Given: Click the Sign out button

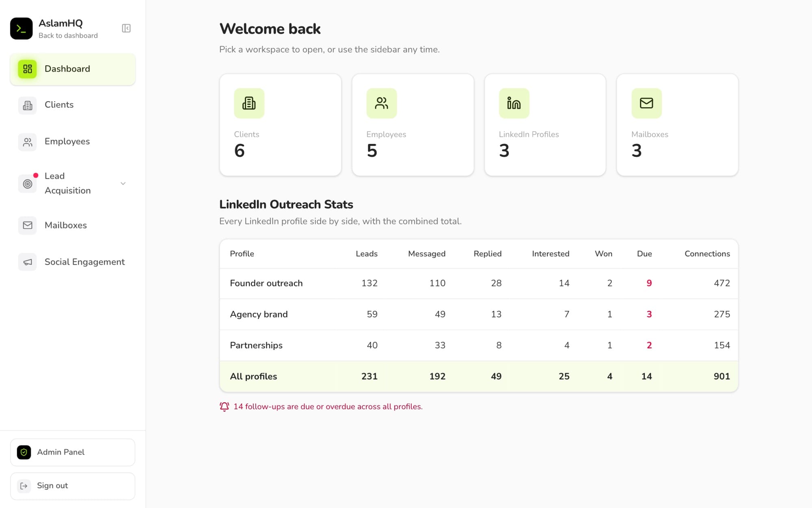Looking at the screenshot, I should [x=73, y=486].
